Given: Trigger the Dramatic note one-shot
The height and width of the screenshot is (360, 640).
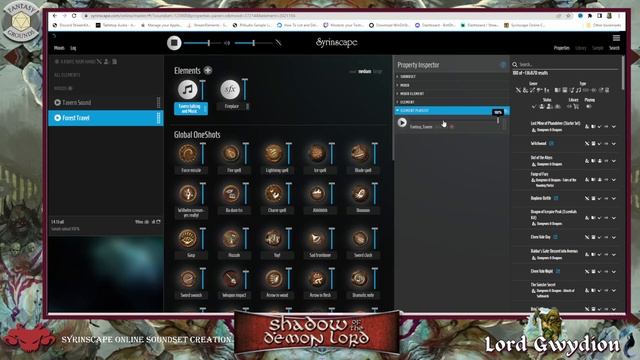Looking at the screenshot, I should (360, 278).
